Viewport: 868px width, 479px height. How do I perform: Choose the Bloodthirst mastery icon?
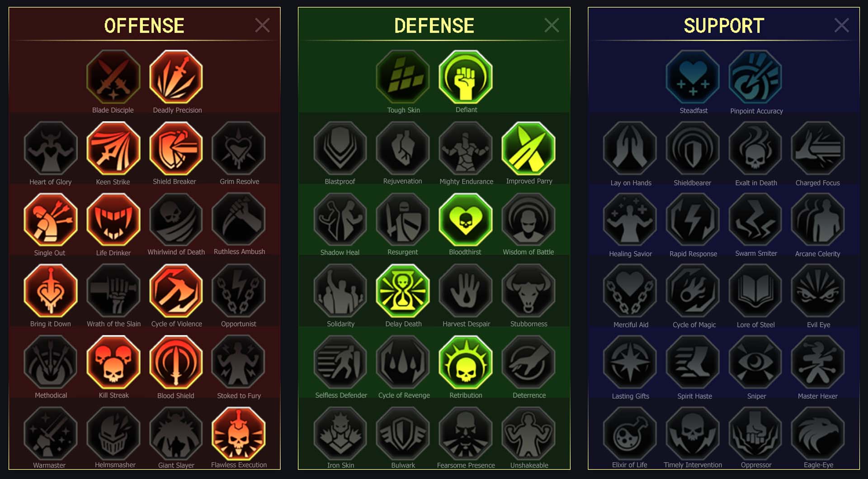466,220
